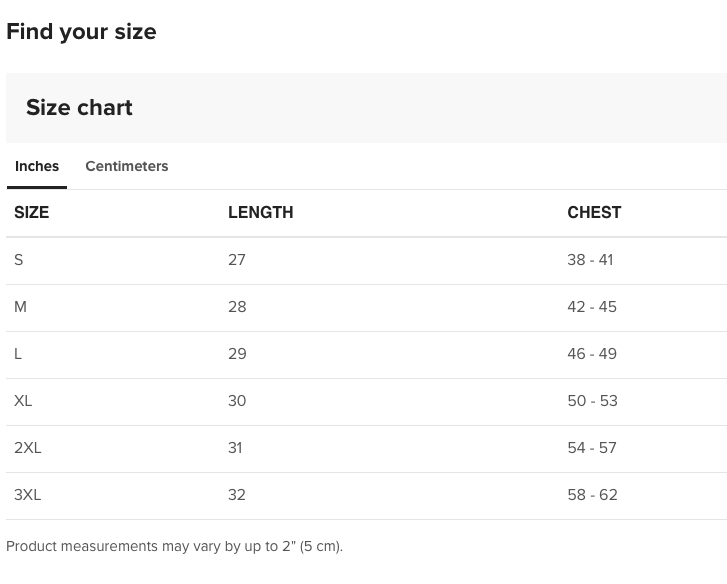Click the Find your size title
The width and height of the screenshot is (727, 584).
point(81,32)
